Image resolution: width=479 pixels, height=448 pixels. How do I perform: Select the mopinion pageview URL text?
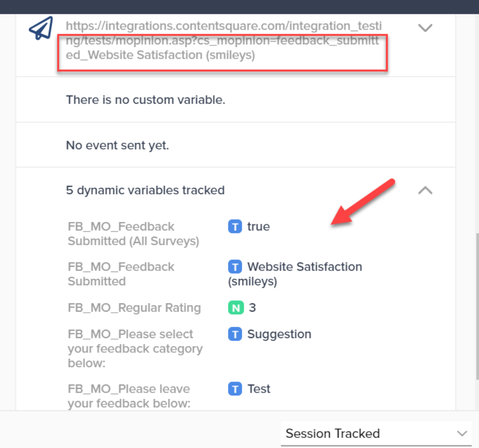click(223, 40)
